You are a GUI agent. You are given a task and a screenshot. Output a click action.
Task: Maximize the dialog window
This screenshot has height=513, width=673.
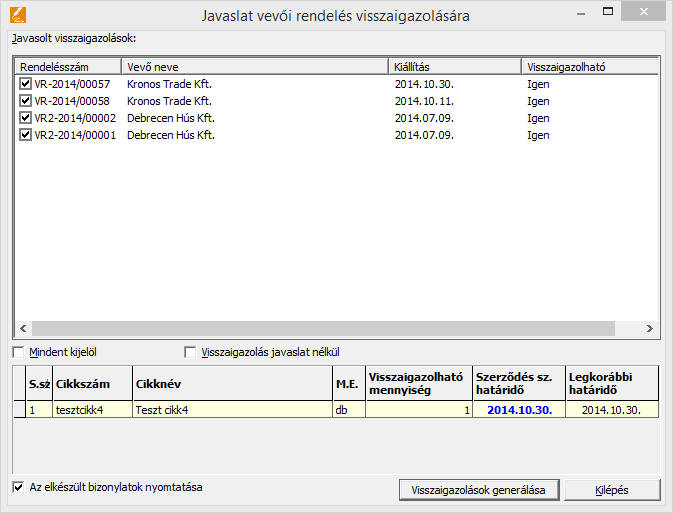click(608, 12)
